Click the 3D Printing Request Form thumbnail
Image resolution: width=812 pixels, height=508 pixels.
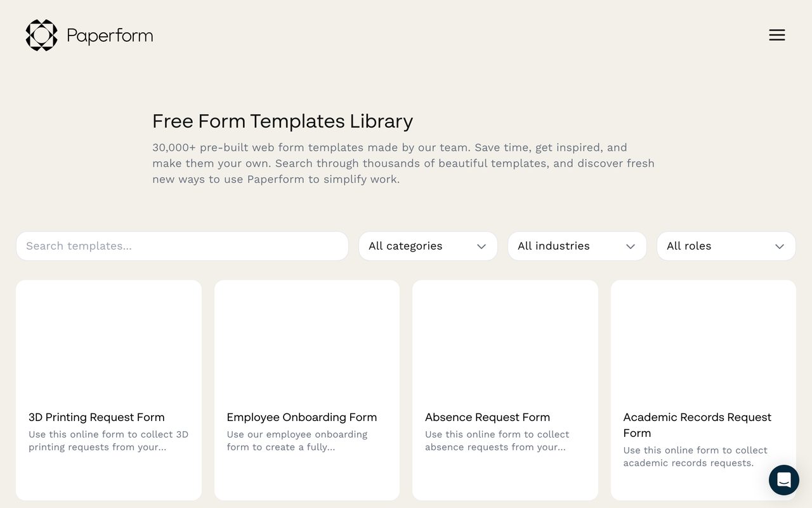[x=108, y=338]
